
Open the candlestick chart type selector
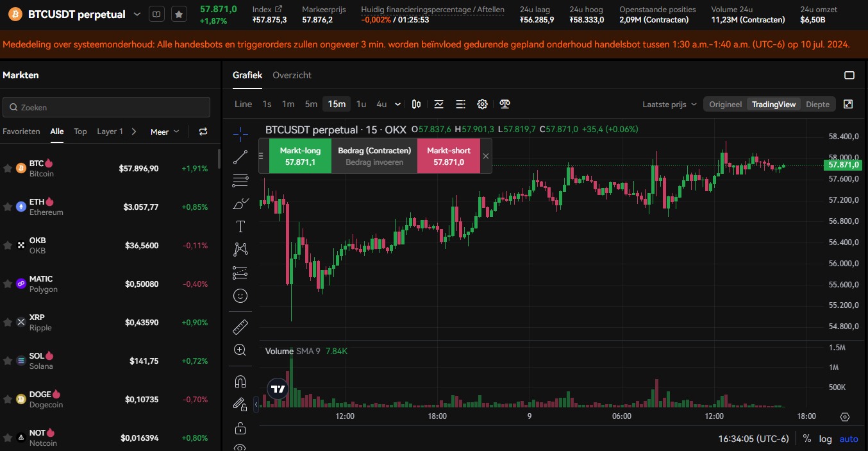417,104
